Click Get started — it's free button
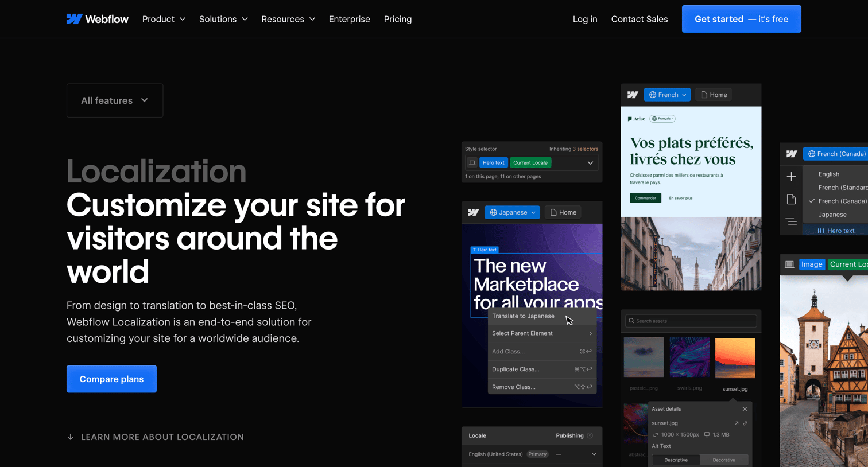868x467 pixels. (x=741, y=19)
